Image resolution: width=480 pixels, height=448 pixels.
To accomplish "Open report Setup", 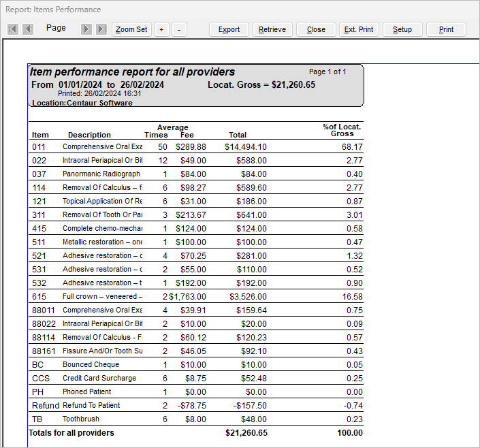I will pos(402,29).
